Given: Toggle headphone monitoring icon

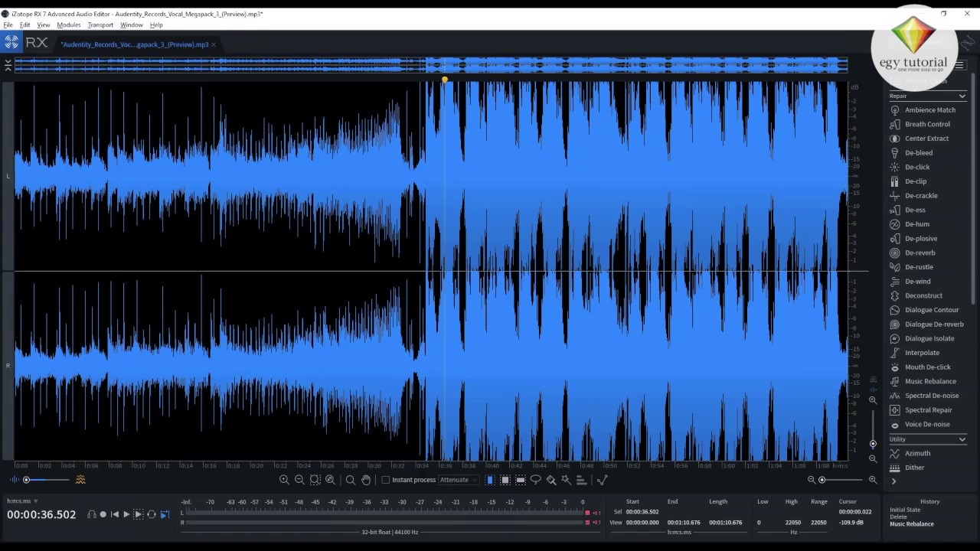Looking at the screenshot, I should 92,514.
